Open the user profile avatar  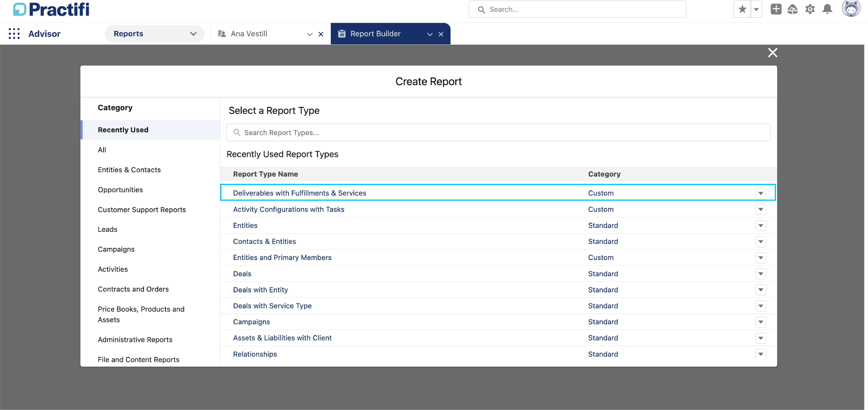pos(851,8)
